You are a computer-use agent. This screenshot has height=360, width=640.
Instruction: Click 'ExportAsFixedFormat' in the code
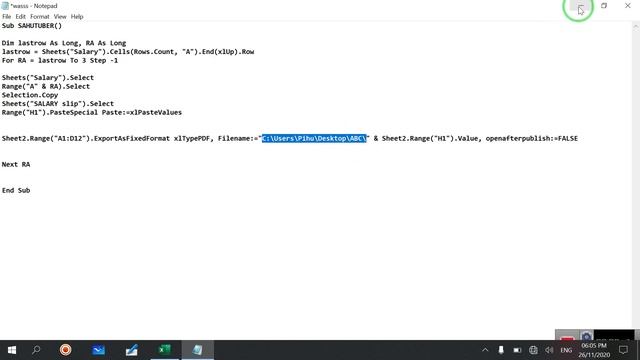[x=132, y=138]
